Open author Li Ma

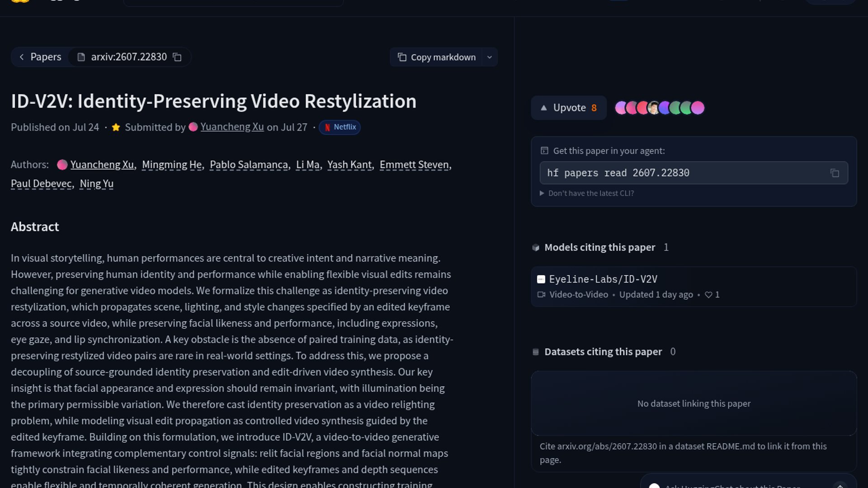point(307,164)
